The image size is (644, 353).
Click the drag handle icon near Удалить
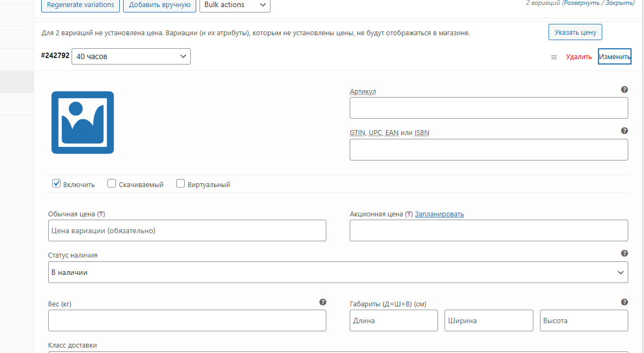[x=554, y=57]
